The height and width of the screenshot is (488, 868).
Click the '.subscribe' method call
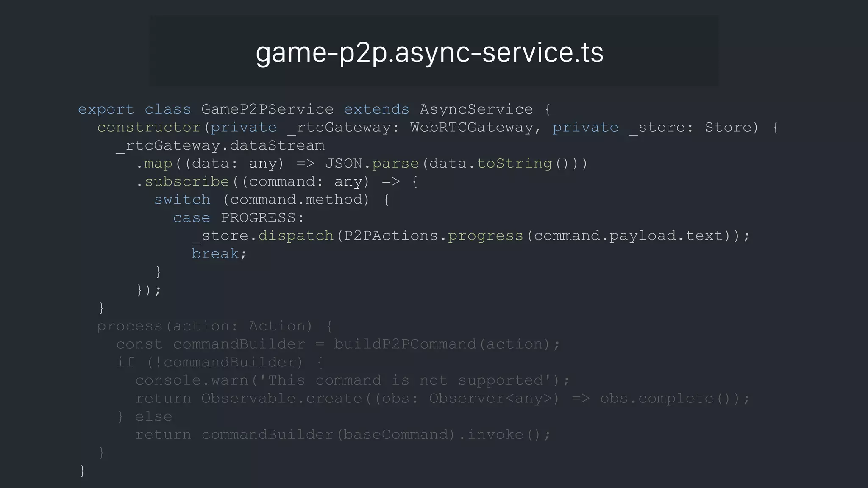click(182, 182)
